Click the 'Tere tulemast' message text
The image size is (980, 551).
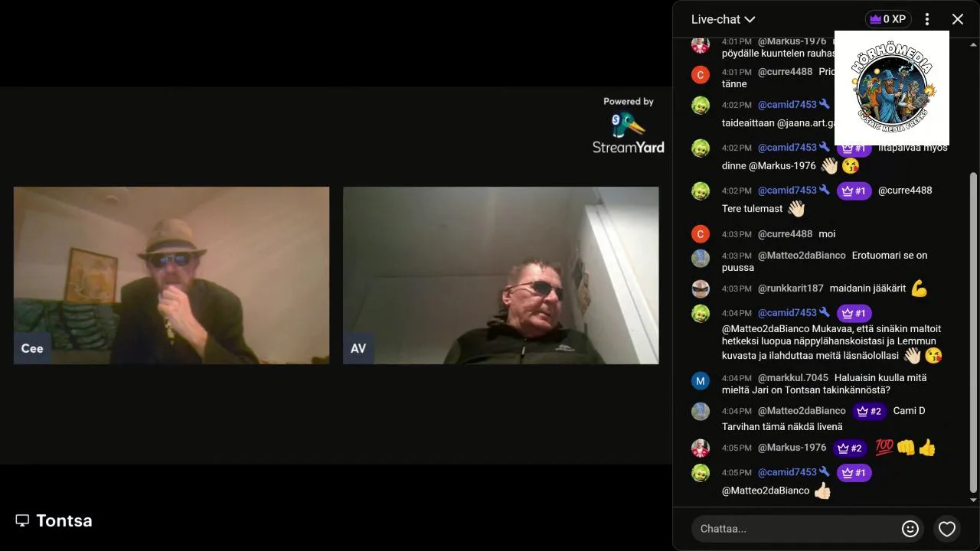point(752,209)
